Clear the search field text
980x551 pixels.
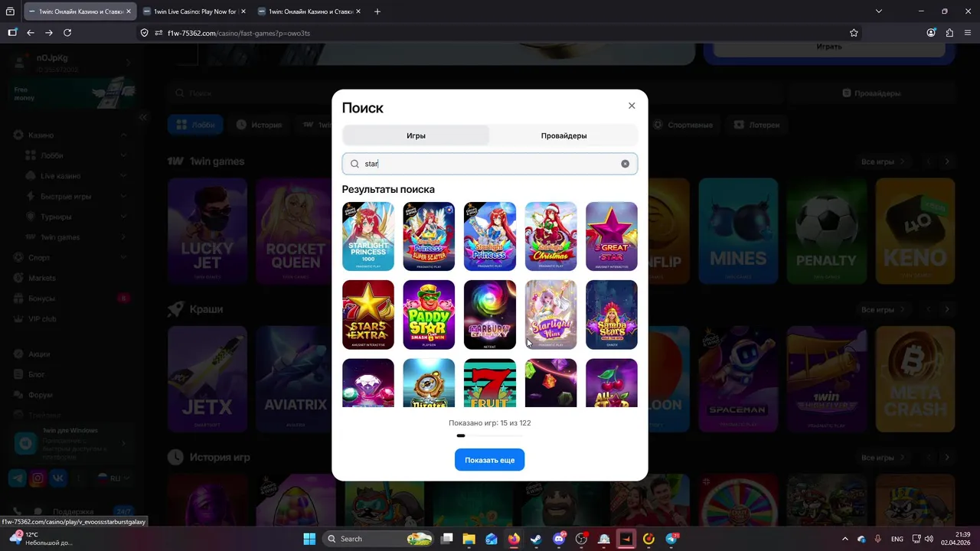click(x=625, y=164)
